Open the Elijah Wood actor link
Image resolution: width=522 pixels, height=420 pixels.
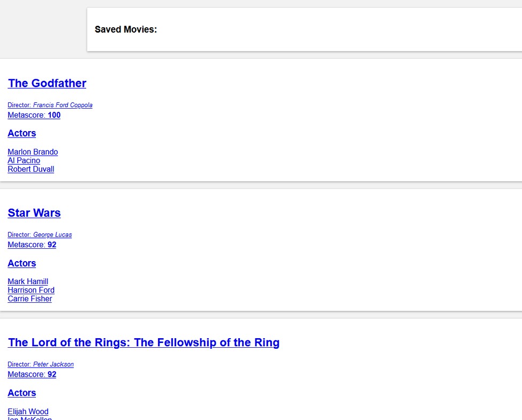28,411
